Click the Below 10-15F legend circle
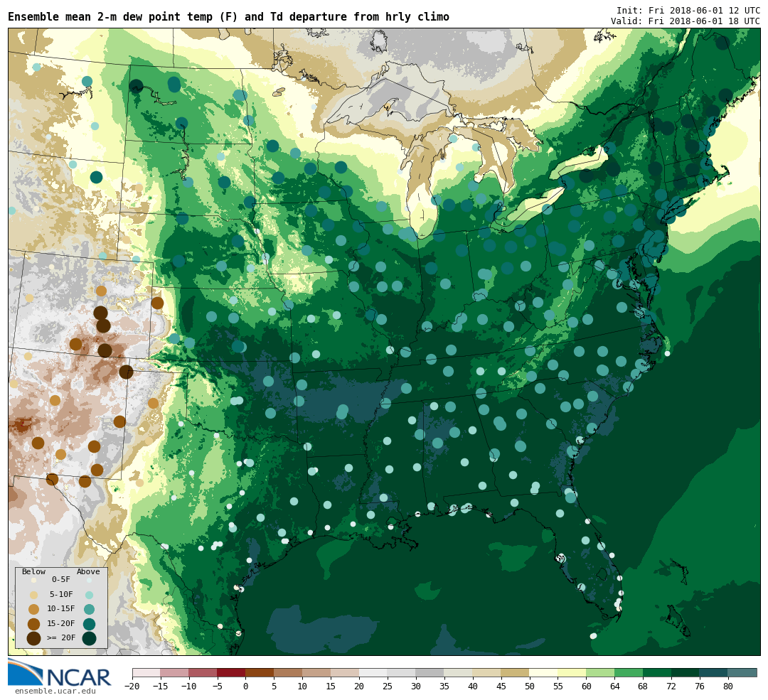Screen dimensions: 768x700 click(33, 609)
